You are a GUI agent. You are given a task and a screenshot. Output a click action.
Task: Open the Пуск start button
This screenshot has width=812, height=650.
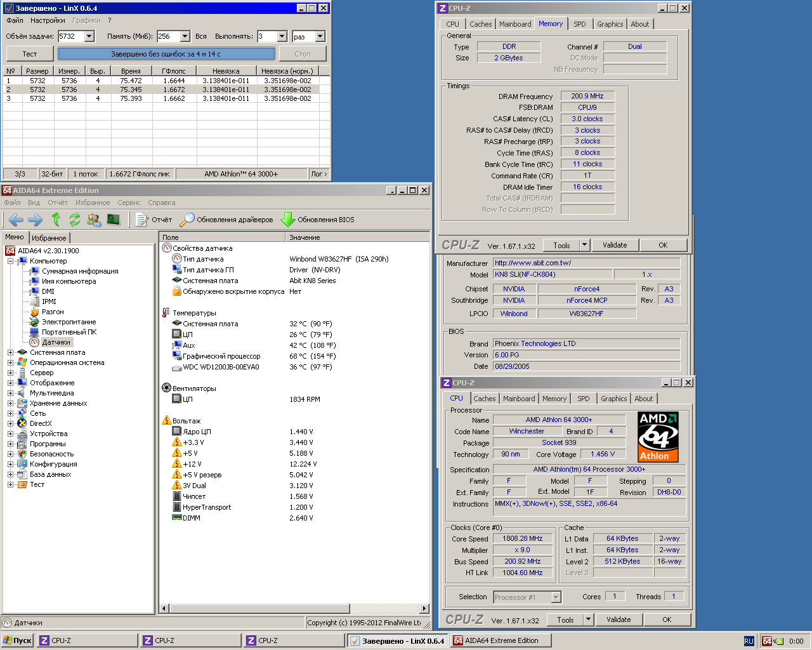point(17,640)
